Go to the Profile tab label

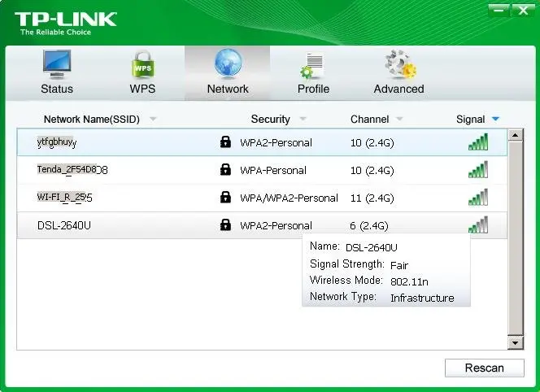point(313,89)
